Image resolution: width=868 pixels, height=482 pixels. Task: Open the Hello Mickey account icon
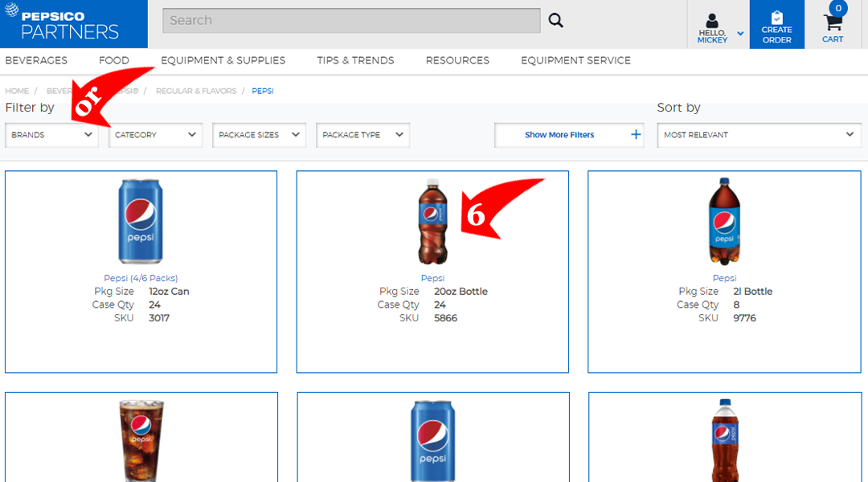coord(712,21)
